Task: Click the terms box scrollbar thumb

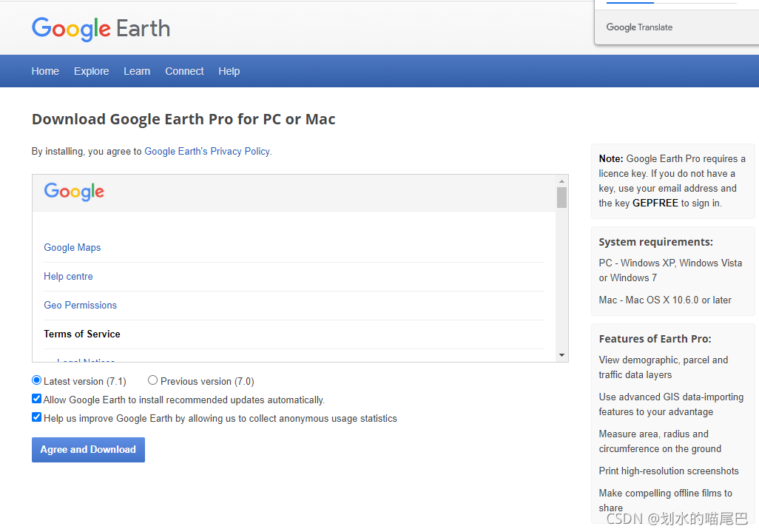Action: point(561,198)
